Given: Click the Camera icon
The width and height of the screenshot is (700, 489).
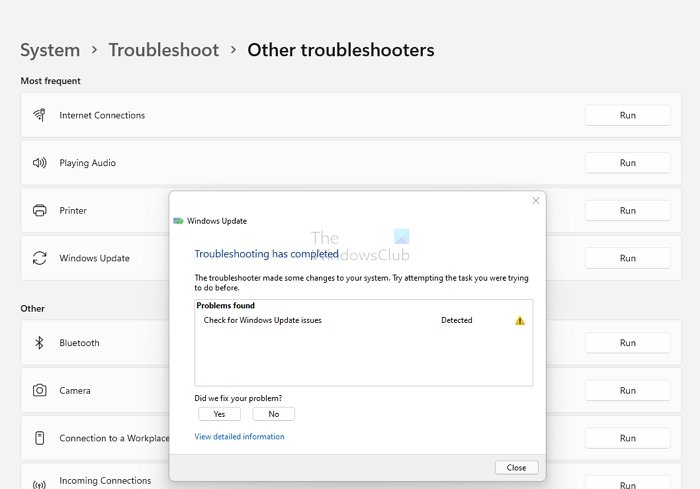Looking at the screenshot, I should pyautogui.click(x=39, y=390).
